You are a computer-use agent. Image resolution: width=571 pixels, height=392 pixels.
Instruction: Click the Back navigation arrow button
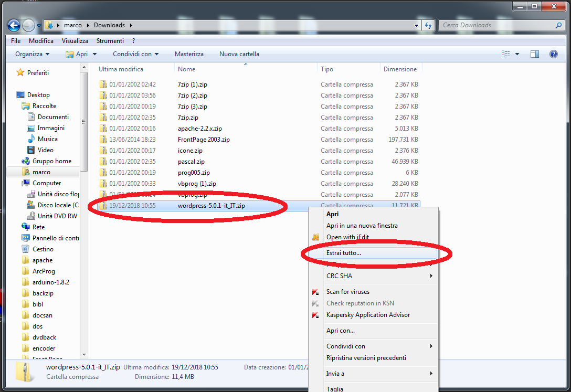click(14, 25)
